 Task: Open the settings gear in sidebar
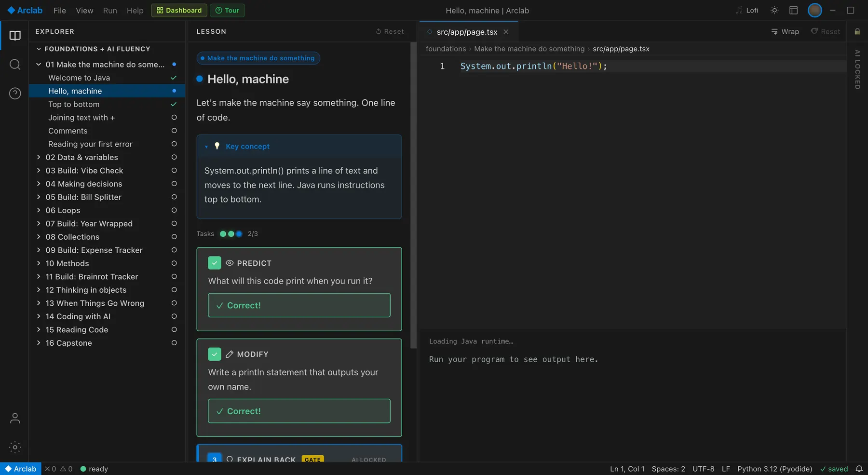(15, 447)
